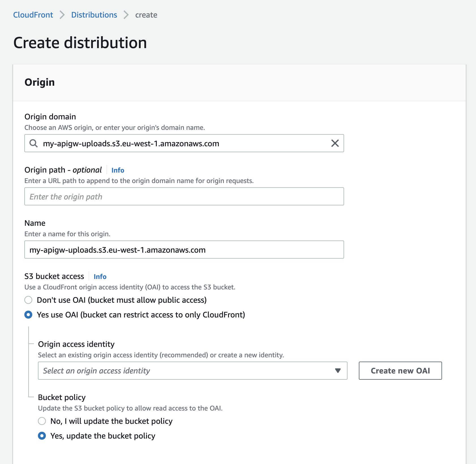Click the Create distribution page heading
This screenshot has height=464, width=476.
point(80,43)
